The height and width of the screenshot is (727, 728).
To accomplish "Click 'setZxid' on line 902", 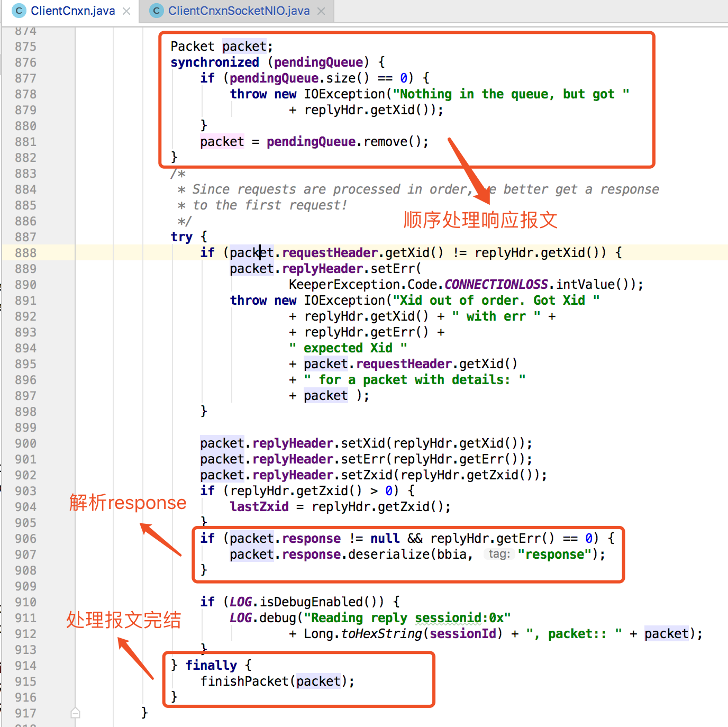I will tap(367, 475).
